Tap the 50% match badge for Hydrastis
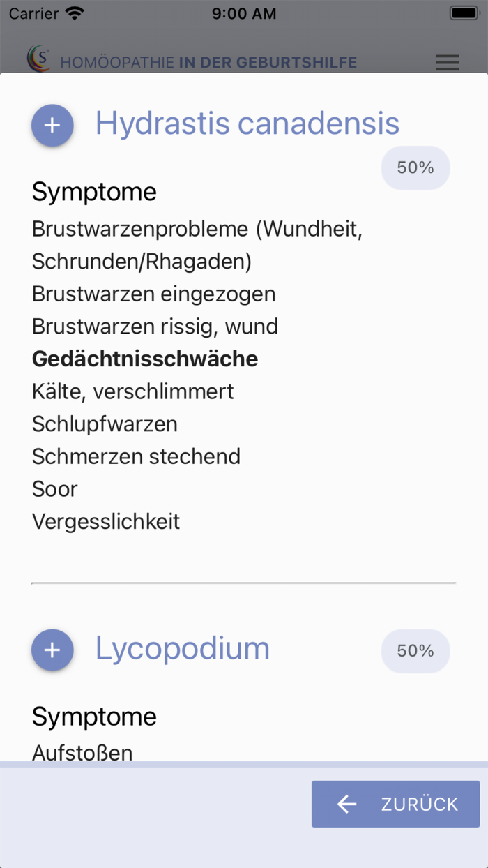The width and height of the screenshot is (488, 868). (x=415, y=167)
